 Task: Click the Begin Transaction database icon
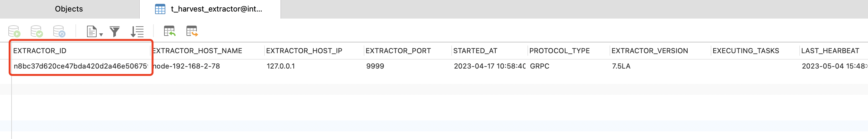(x=14, y=31)
